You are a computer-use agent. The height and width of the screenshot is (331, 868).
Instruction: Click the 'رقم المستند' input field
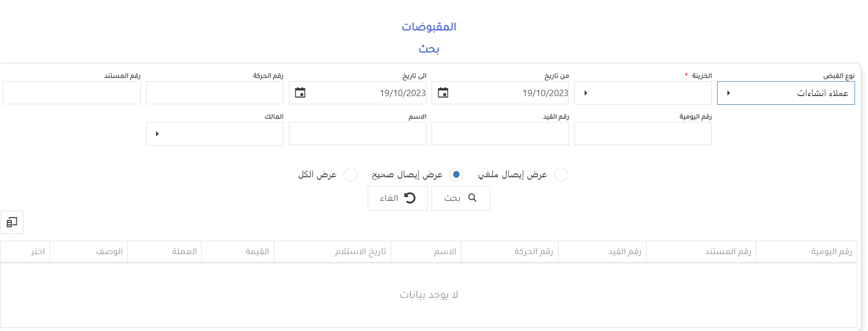[72, 93]
